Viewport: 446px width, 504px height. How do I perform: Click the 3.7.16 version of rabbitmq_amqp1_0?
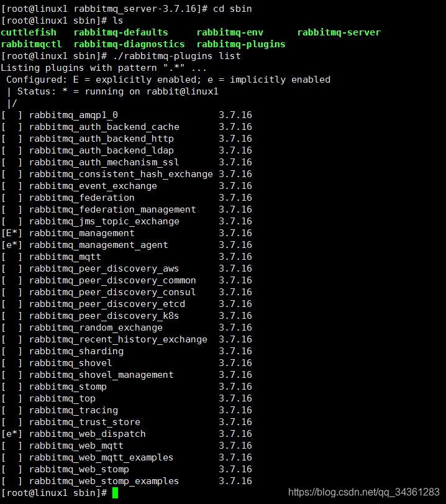235,115
